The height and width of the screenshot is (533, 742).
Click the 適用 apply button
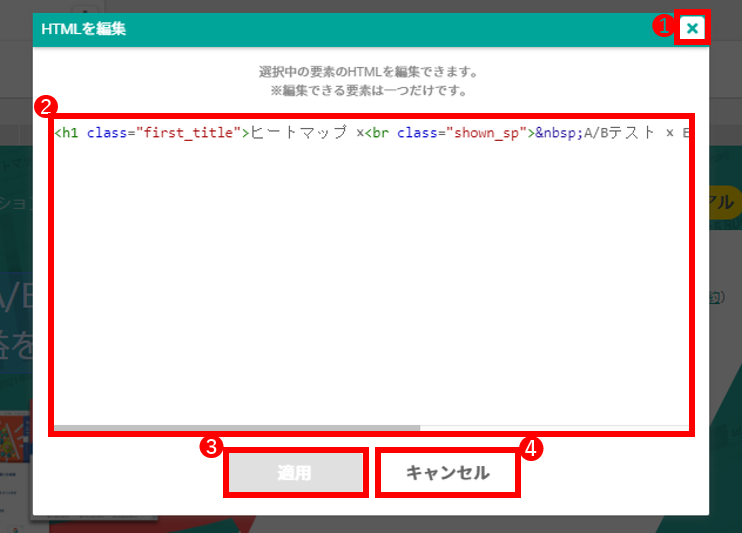coord(296,472)
